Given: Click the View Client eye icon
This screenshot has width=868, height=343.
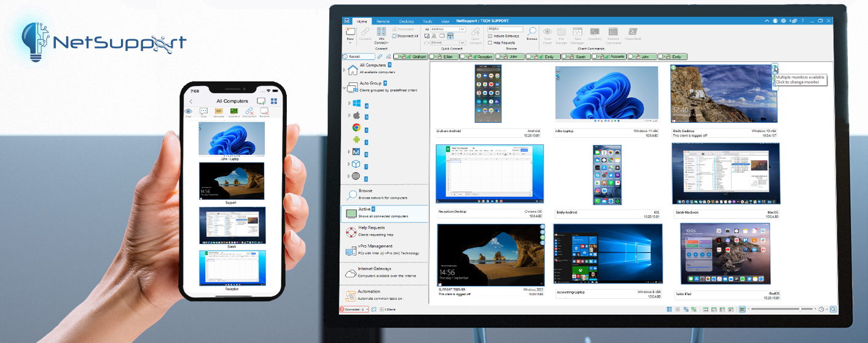Looking at the screenshot, I should point(547,35).
